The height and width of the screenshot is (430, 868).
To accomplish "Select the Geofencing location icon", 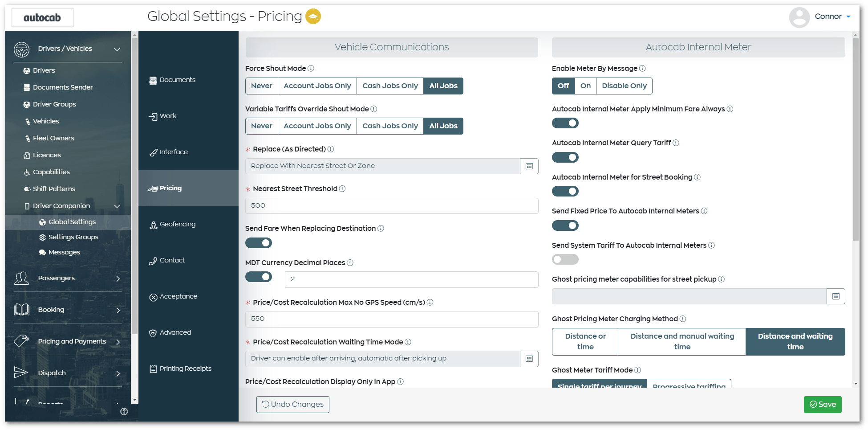I will click(x=153, y=224).
